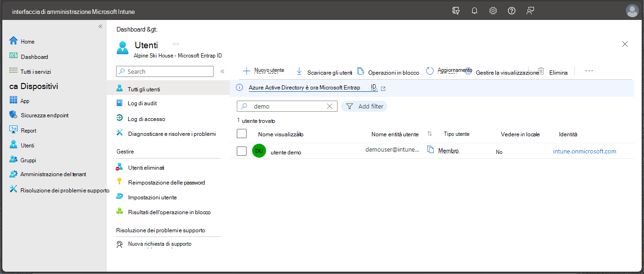Click the info icon in the banner
Viewport: 644px width, 274px height.
point(240,88)
